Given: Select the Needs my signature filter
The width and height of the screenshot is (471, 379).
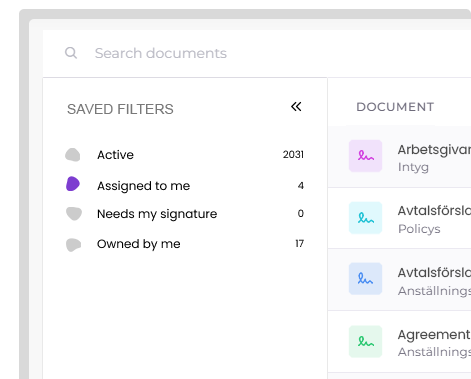Looking at the screenshot, I should (185, 214).
